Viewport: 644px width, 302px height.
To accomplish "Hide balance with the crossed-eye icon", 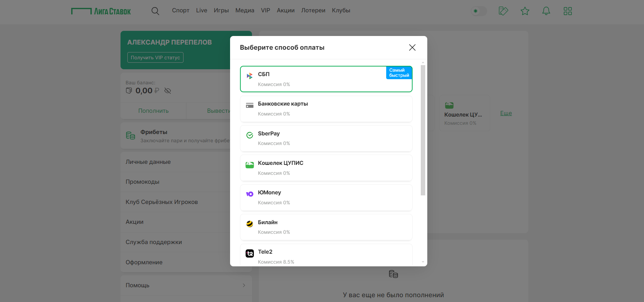I will pos(167,91).
